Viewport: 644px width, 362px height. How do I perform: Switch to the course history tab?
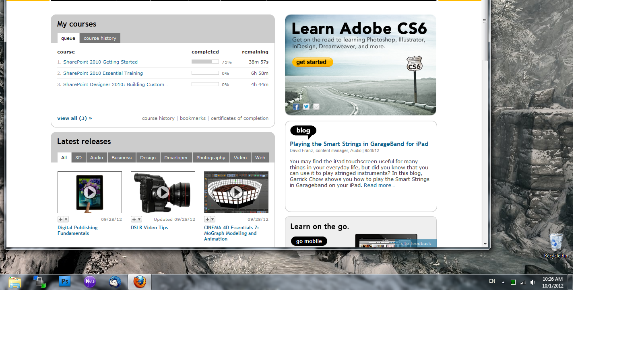pyautogui.click(x=100, y=38)
